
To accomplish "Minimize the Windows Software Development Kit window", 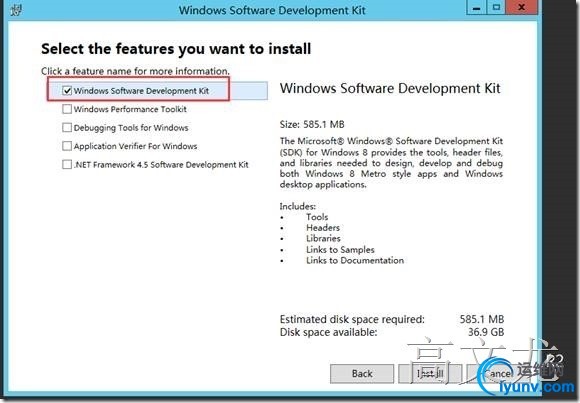I will point(476,7).
